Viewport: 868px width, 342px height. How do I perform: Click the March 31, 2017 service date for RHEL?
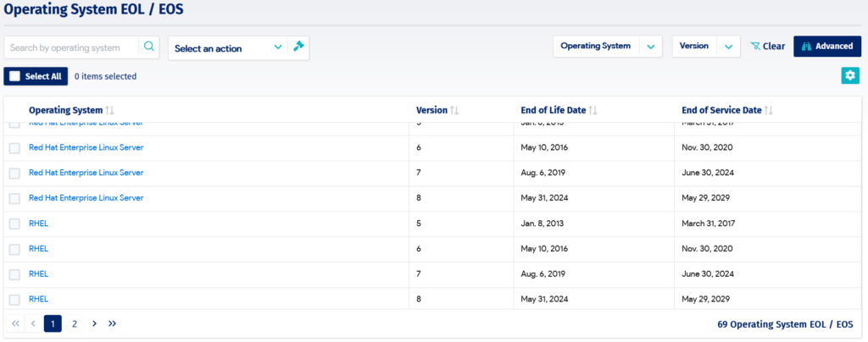[708, 223]
